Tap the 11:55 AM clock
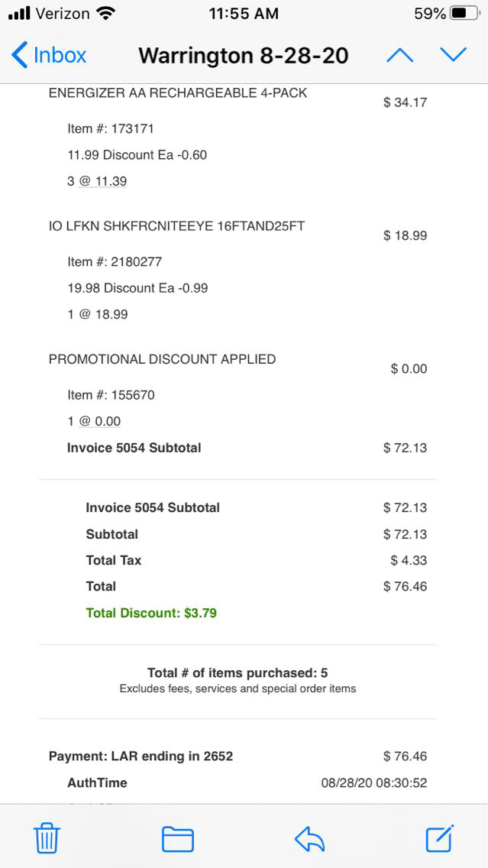The width and height of the screenshot is (488, 868). (244, 14)
